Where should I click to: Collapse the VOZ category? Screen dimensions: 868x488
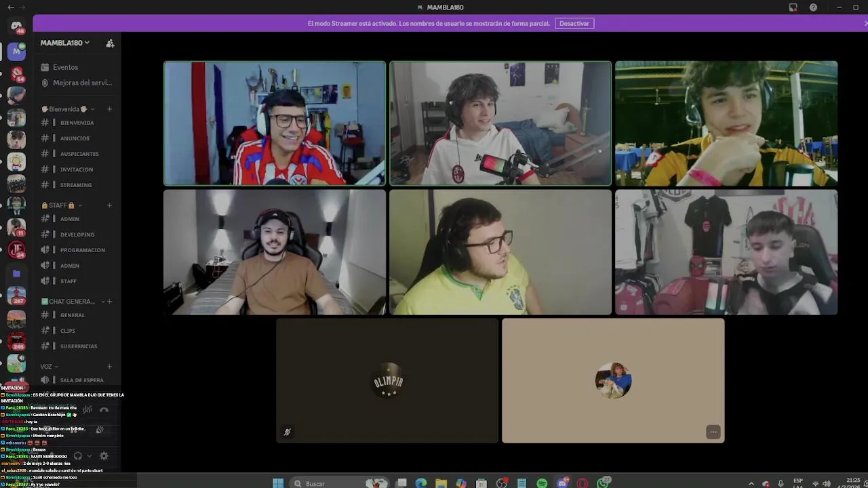pyautogui.click(x=49, y=367)
